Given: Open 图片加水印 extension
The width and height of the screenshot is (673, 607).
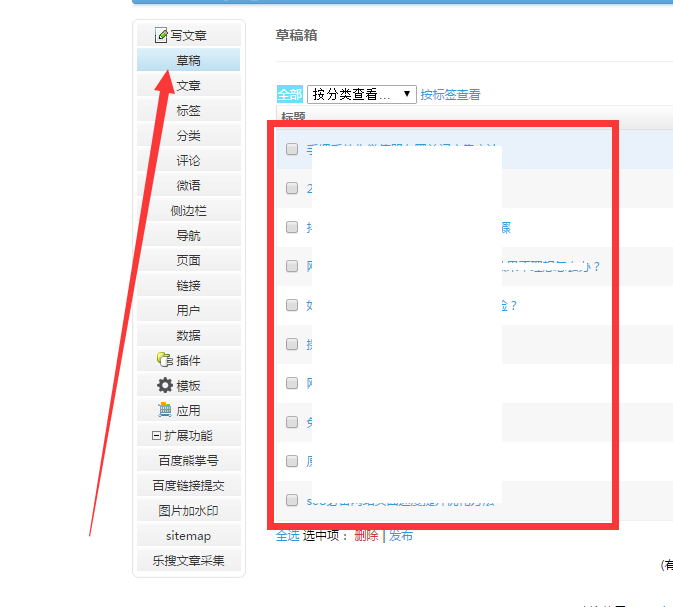Looking at the screenshot, I should (x=188, y=510).
